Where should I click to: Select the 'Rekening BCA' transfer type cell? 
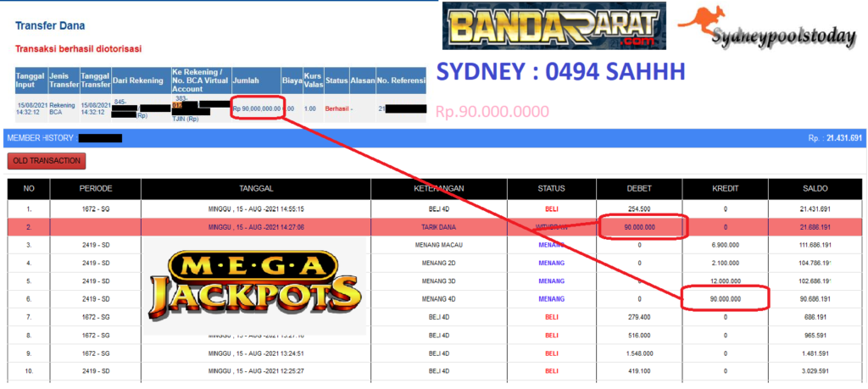pos(60,108)
